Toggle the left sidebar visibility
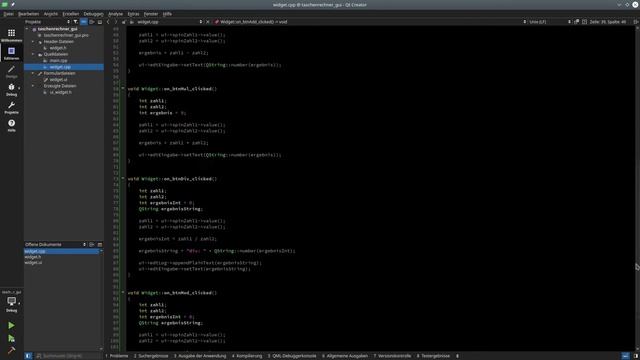 [x=28, y=356]
